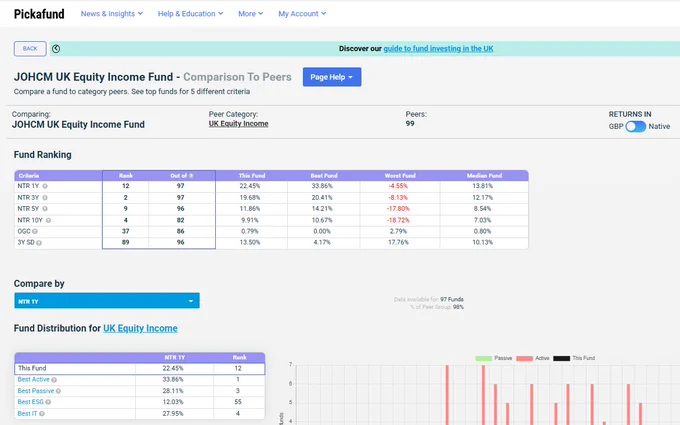The image size is (680, 425).
Task: Open the Best ESG fund link
Action: 30,402
